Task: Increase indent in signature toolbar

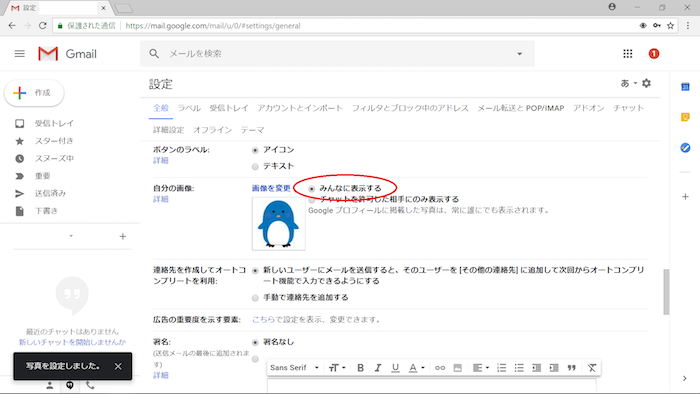Action: 554,368
